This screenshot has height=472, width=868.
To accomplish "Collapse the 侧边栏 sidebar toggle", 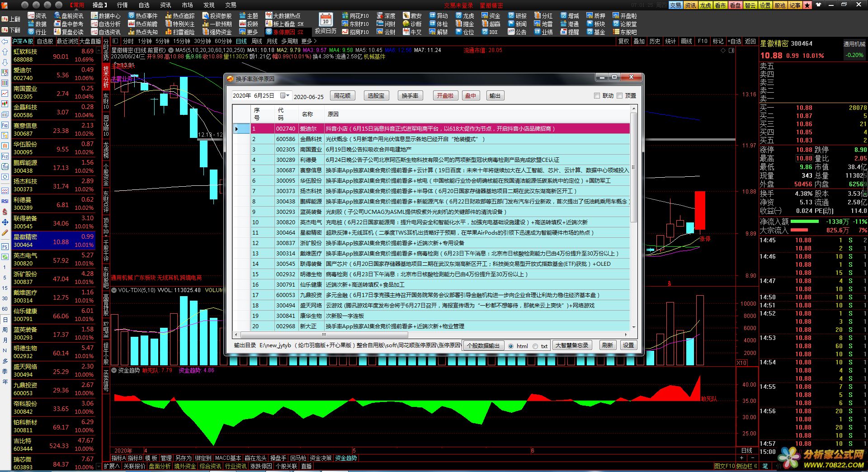I will tap(747, 466).
